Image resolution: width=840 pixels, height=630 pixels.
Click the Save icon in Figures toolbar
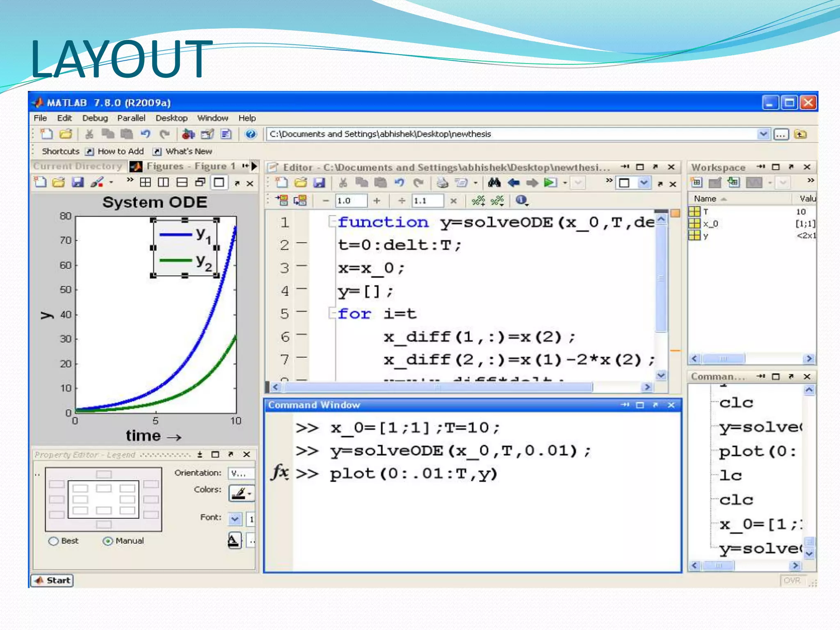click(78, 183)
